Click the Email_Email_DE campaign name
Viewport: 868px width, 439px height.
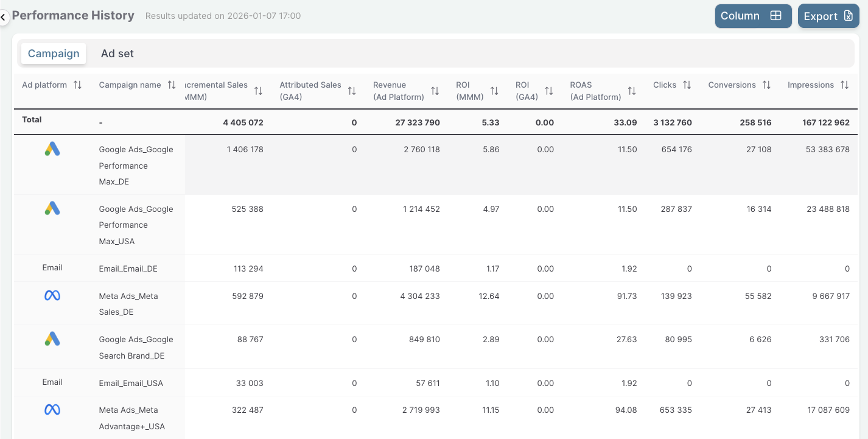[x=127, y=269]
